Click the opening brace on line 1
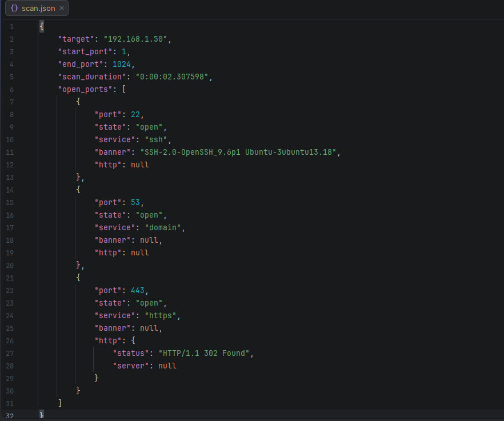The image size is (504, 421). tap(42, 26)
